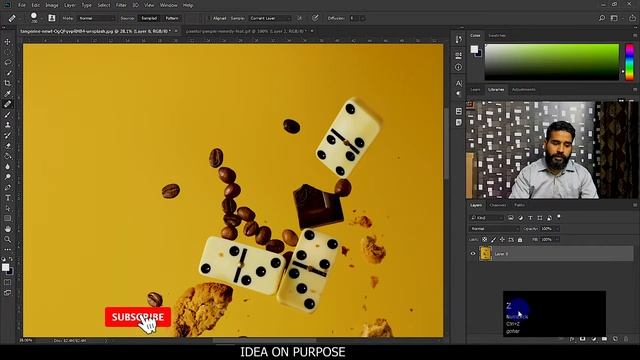Select the Path Selection tool
This screenshot has height=360, width=640.
coord(7,208)
